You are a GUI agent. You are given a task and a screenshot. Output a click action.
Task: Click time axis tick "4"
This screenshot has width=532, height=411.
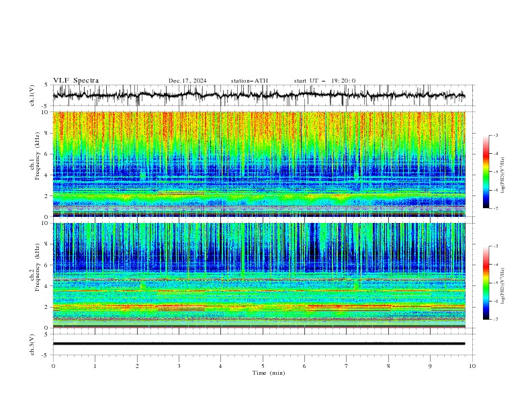(x=220, y=366)
